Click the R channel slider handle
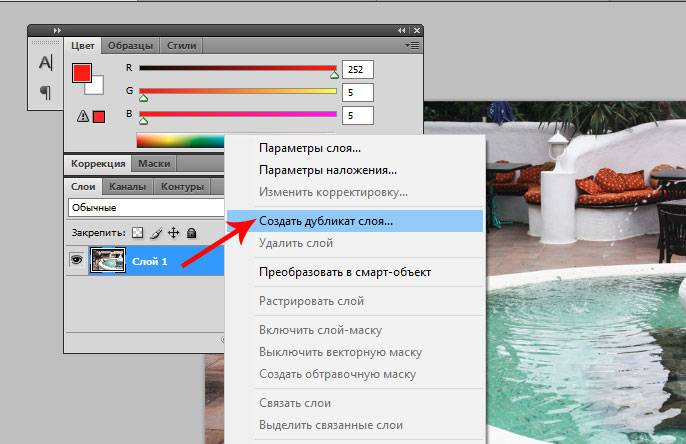 (334, 75)
